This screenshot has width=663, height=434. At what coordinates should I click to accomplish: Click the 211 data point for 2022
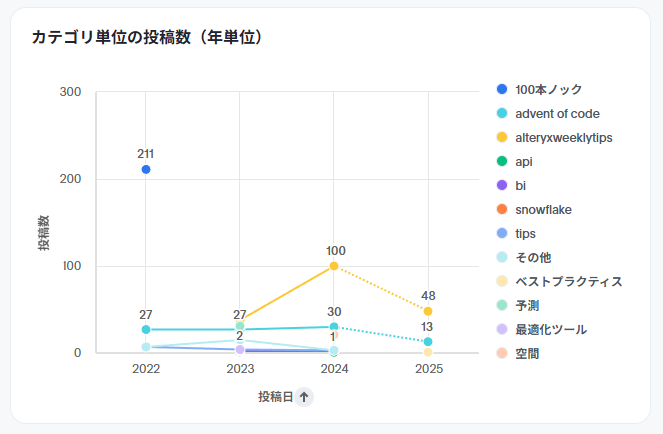click(x=146, y=170)
